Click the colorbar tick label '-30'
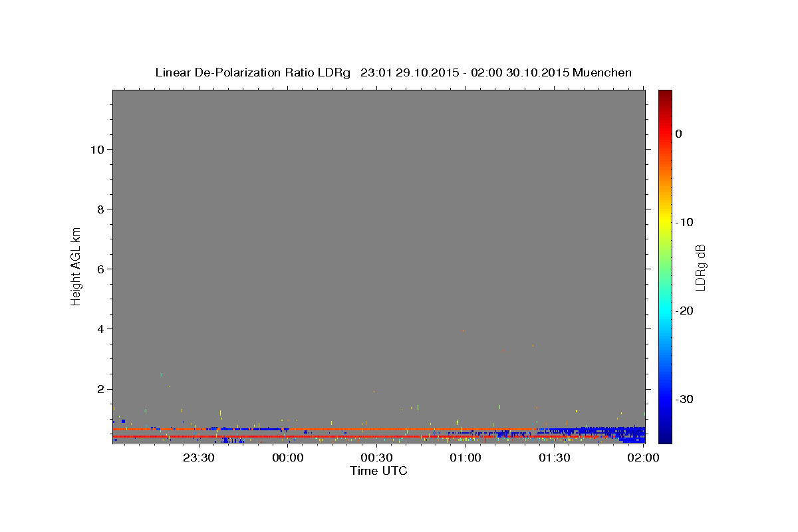This screenshot has height=532, width=798. click(x=684, y=399)
